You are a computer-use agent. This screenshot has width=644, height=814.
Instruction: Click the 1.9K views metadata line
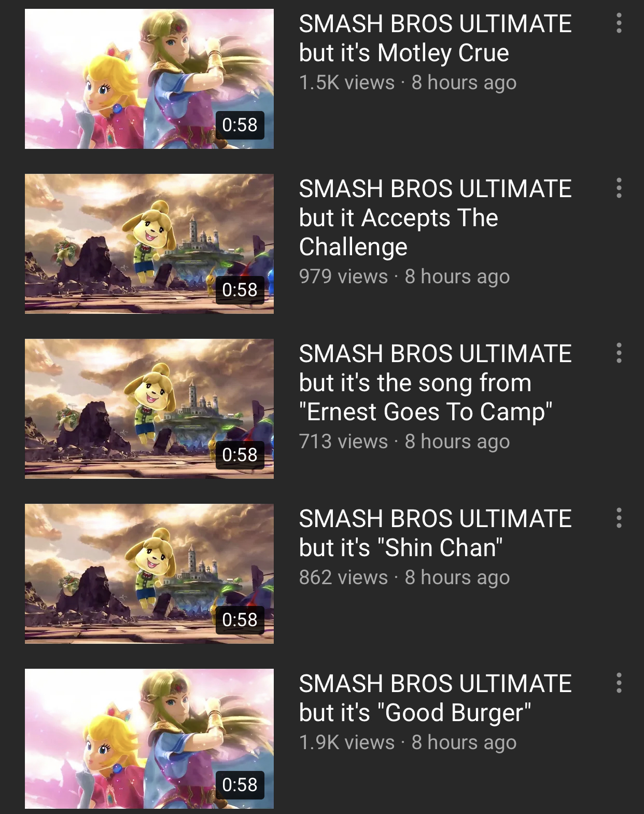(x=408, y=743)
